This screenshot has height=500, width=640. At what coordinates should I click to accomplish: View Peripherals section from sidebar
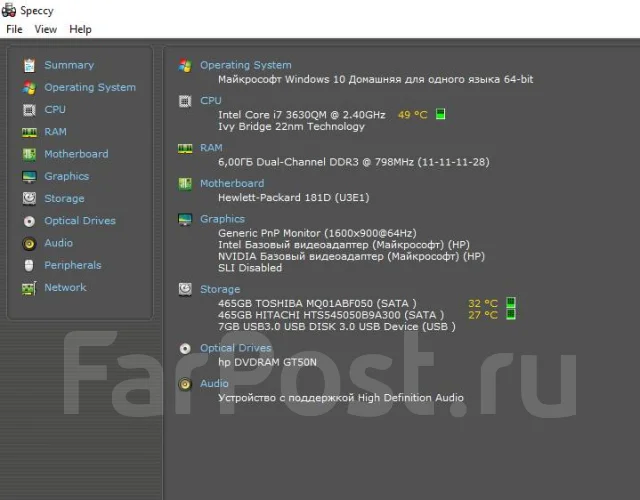pyautogui.click(x=73, y=265)
